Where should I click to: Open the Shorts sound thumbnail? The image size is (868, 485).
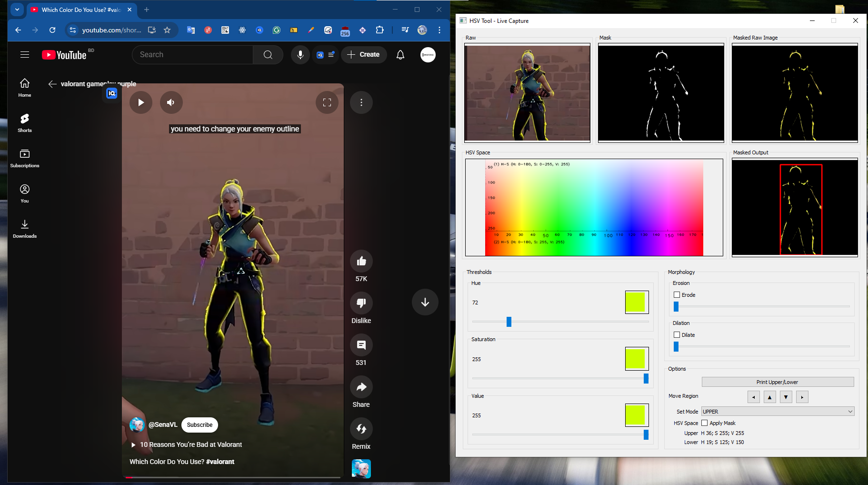tap(361, 469)
